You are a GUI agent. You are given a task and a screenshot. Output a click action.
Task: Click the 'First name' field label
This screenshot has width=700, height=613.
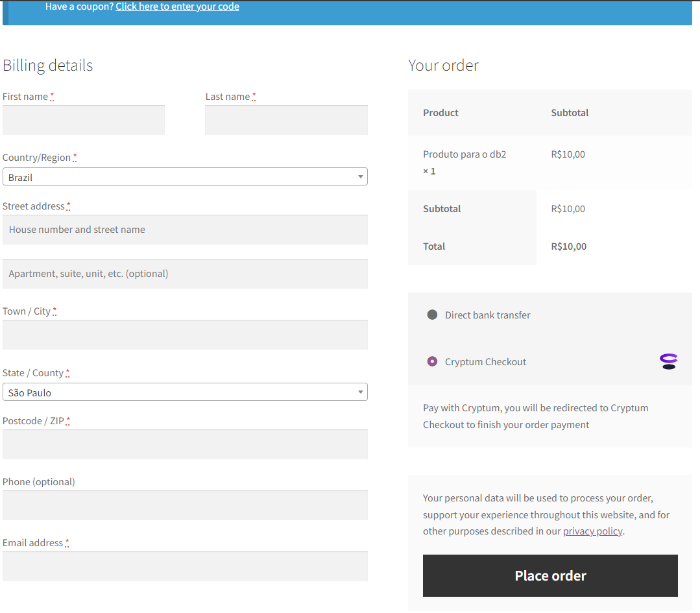[x=25, y=97]
